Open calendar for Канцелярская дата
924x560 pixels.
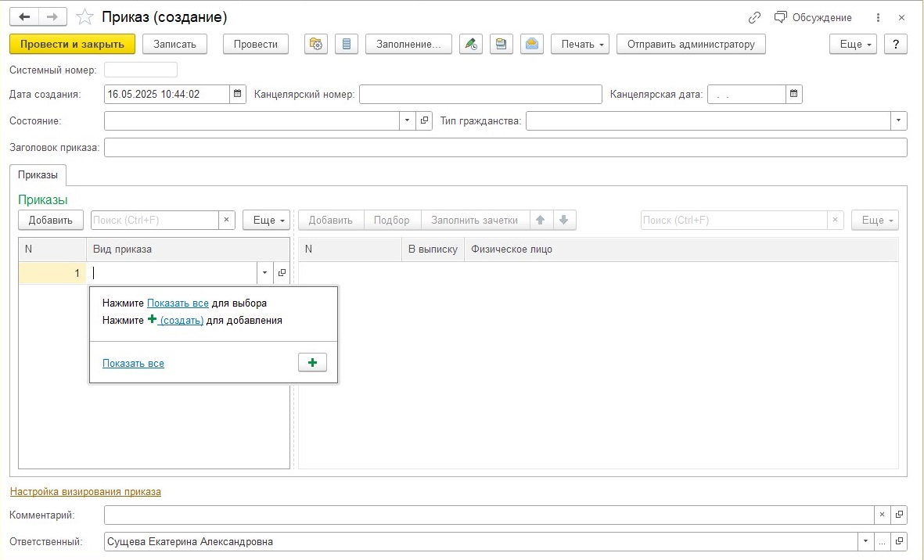coord(794,94)
